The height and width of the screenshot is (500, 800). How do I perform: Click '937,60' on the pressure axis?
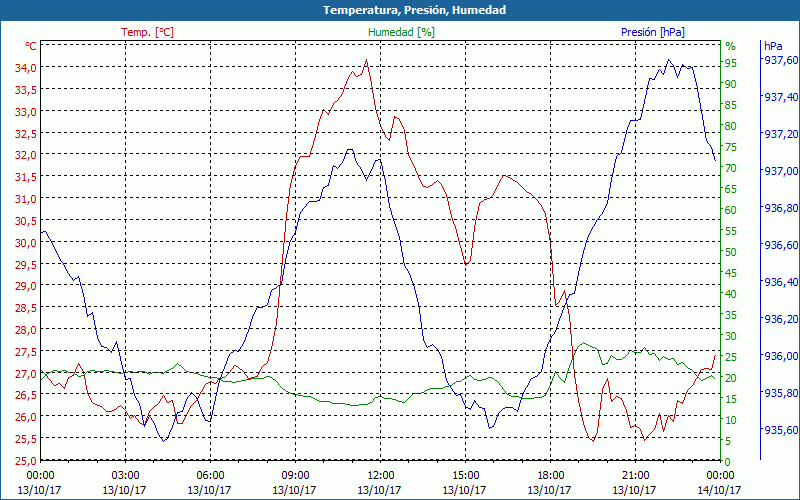(780, 60)
